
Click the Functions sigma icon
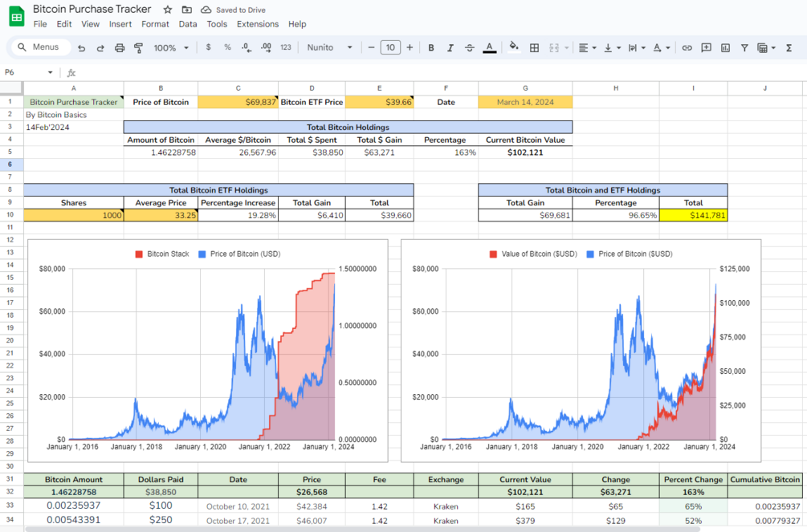pyautogui.click(x=789, y=48)
